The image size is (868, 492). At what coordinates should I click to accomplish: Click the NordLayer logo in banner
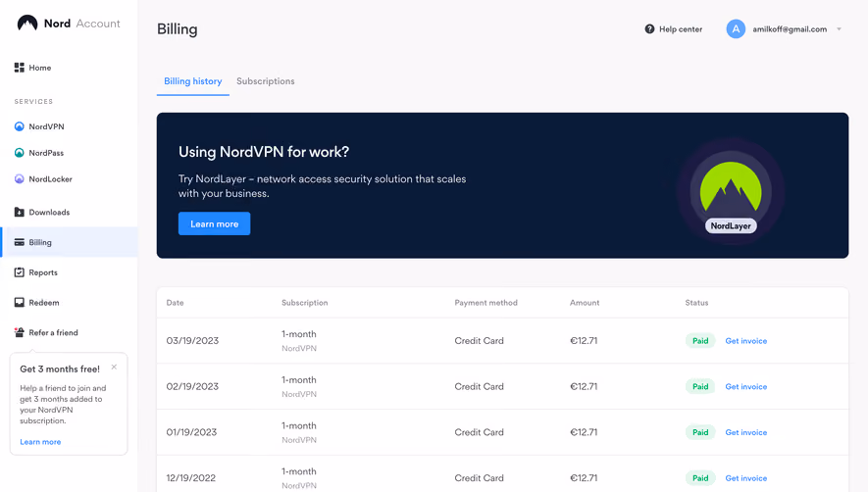(731, 192)
